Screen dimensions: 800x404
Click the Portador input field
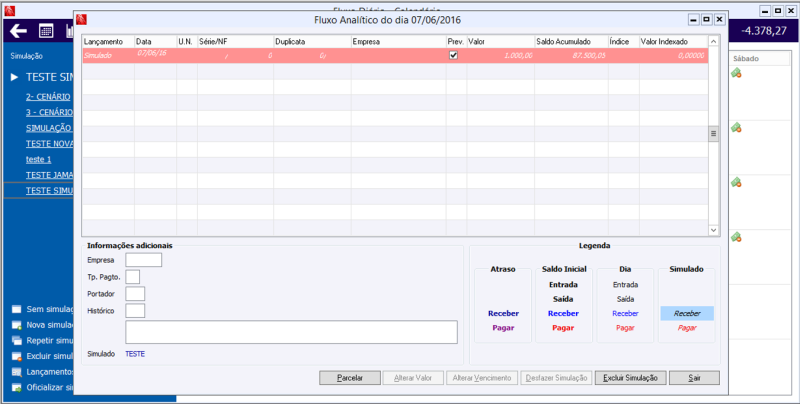[x=135, y=294]
